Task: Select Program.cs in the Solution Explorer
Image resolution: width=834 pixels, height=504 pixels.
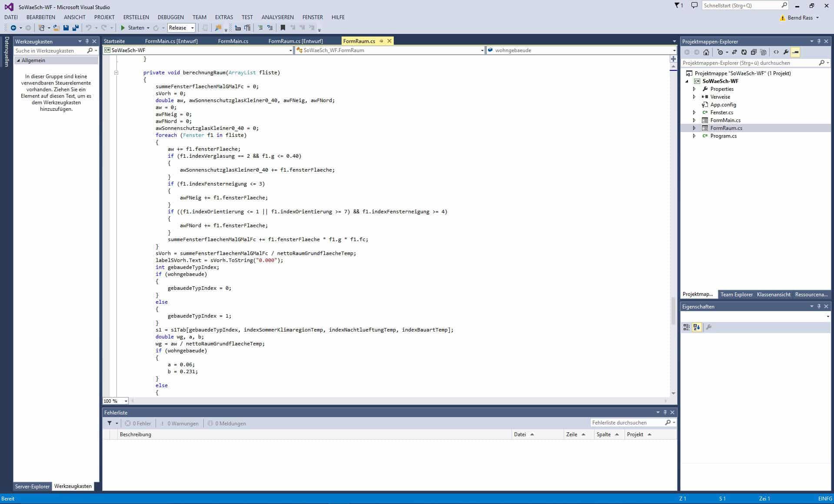Action: (723, 136)
